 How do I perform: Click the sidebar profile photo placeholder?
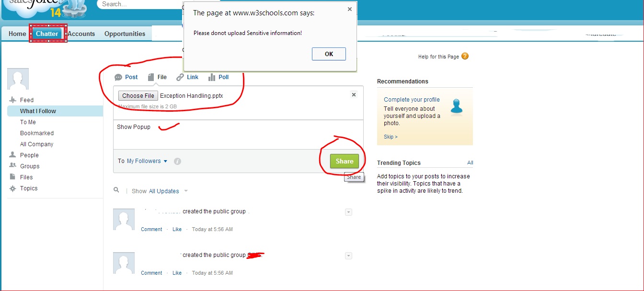pos(18,79)
